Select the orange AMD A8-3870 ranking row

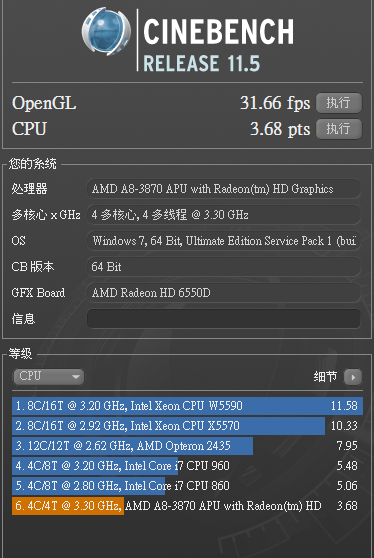tap(187, 506)
